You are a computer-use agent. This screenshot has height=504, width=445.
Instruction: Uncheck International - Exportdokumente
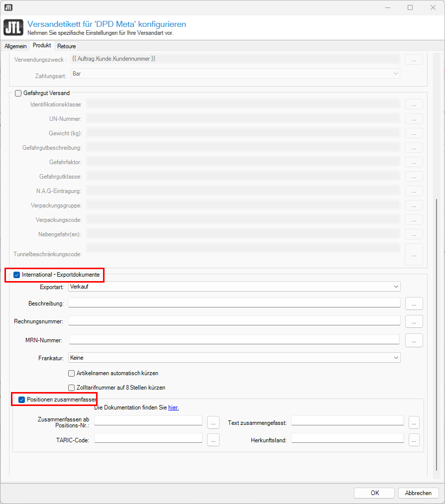(17, 275)
